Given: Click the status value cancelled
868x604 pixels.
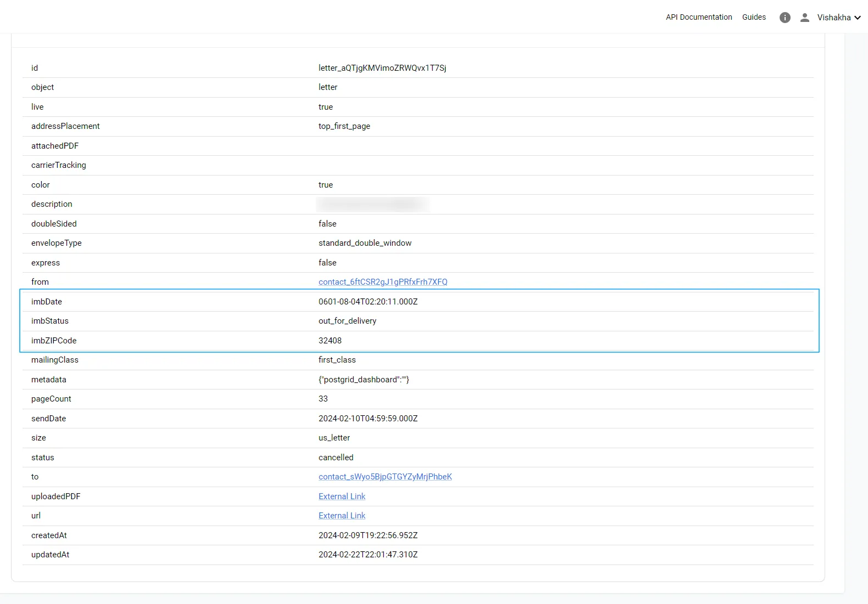Looking at the screenshot, I should click(336, 458).
